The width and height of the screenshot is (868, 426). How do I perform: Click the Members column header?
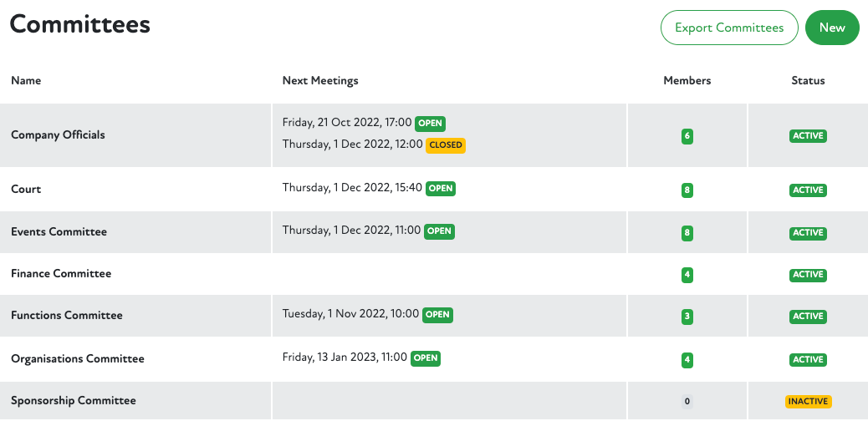(687, 81)
